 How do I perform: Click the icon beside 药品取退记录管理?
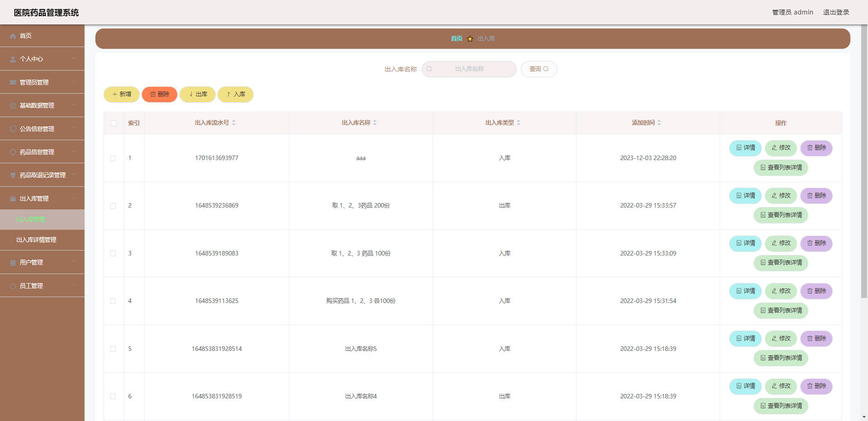point(13,175)
